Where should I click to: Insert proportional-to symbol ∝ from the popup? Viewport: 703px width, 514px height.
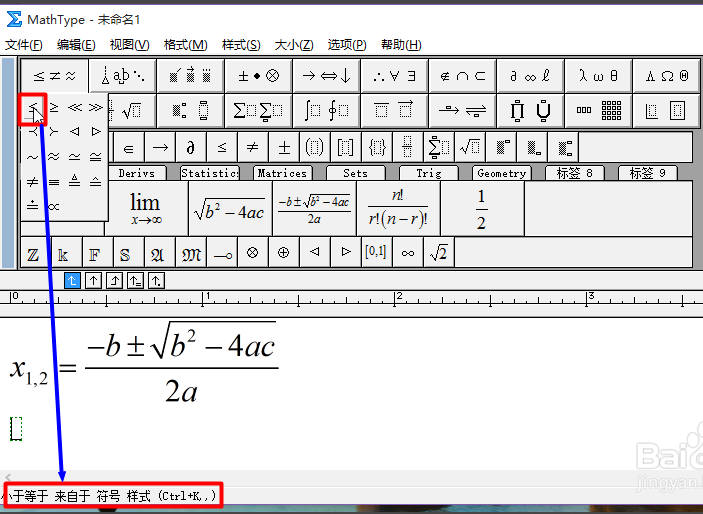click(54, 206)
